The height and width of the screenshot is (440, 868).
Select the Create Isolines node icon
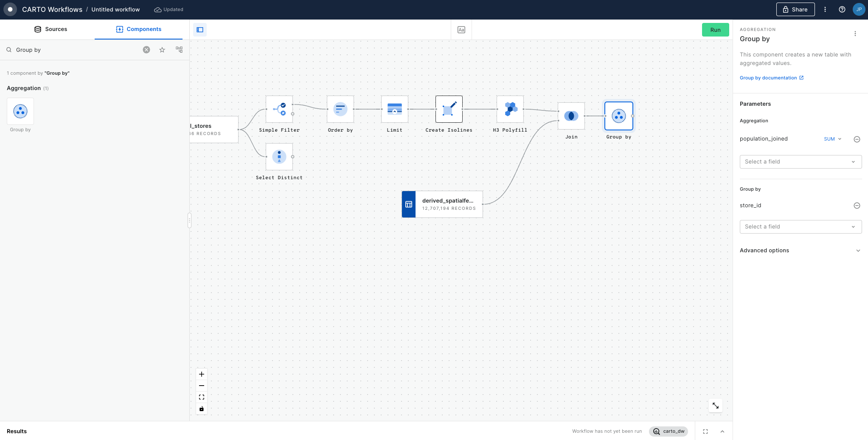449,109
